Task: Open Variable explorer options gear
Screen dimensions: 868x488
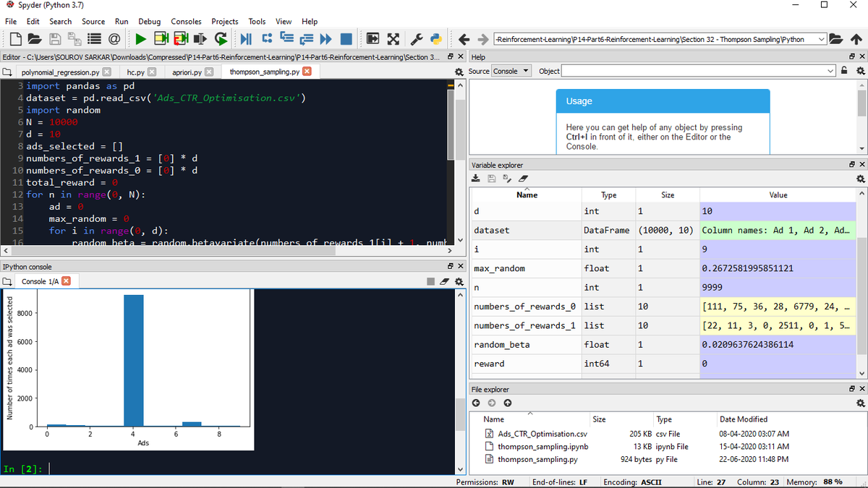Action: pyautogui.click(x=860, y=178)
